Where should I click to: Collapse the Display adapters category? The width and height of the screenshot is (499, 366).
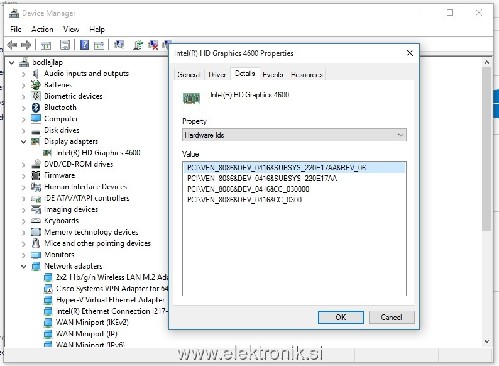click(x=23, y=142)
